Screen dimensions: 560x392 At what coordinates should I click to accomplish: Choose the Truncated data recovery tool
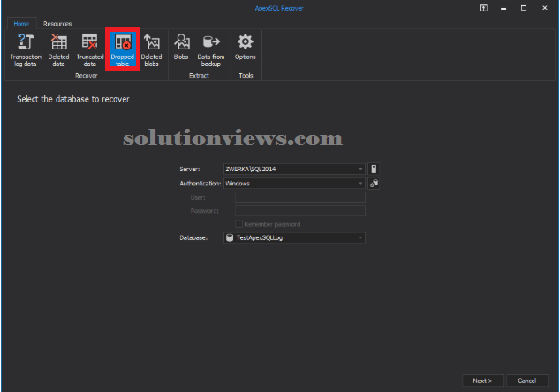click(x=89, y=50)
